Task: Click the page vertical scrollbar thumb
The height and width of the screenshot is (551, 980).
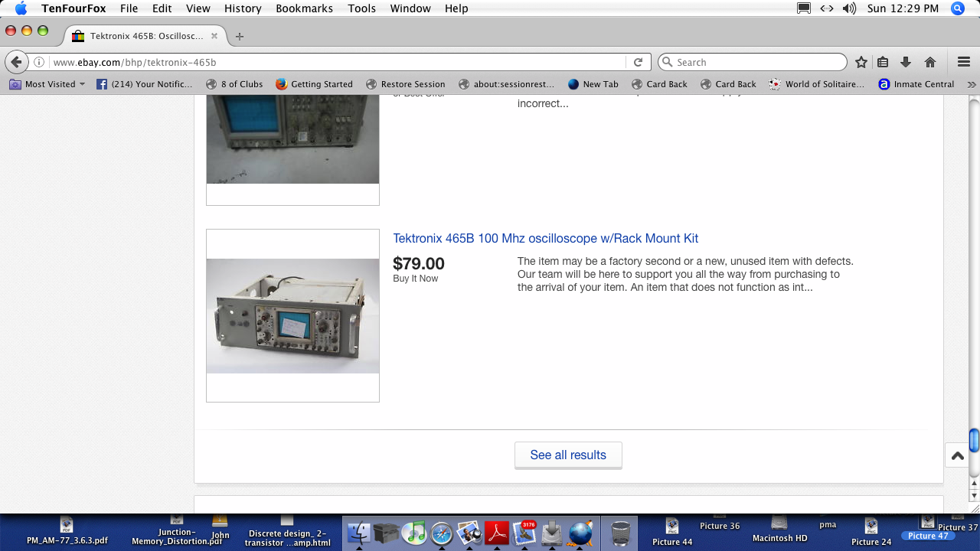Action: (974, 441)
